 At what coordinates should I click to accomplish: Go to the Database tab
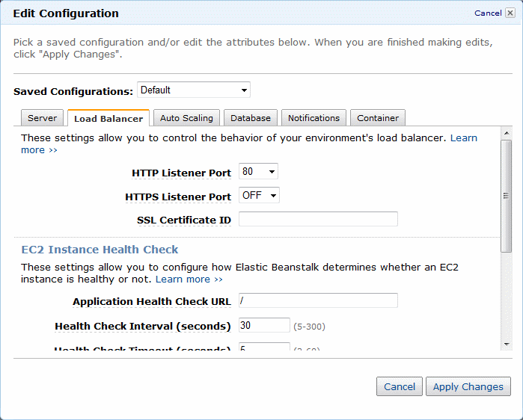(251, 118)
